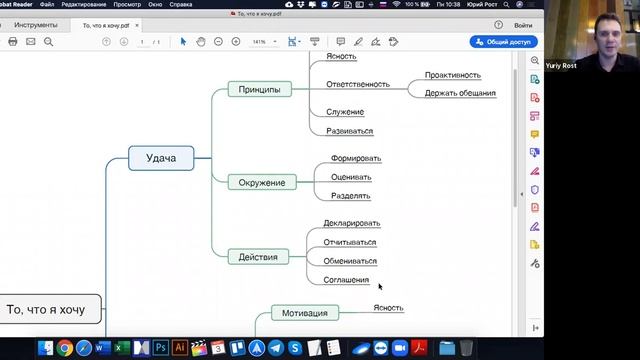The image size is (640, 360).
Task: Open the Create PDF side tool
Action: coord(535,98)
